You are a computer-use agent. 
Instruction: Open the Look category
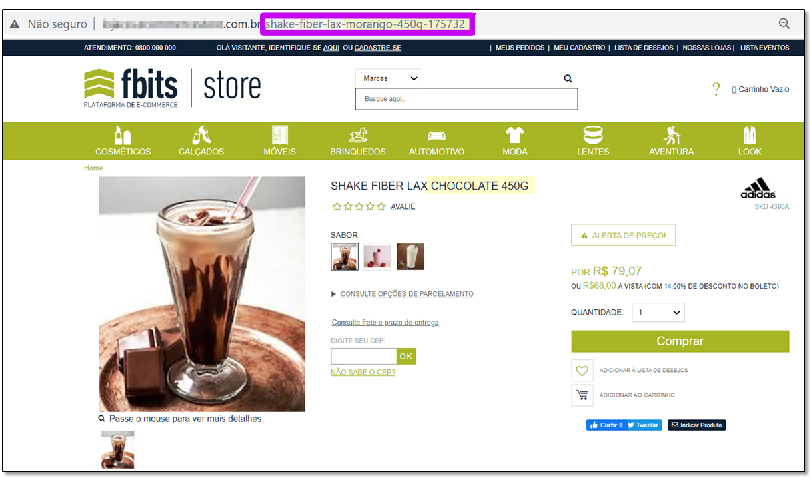pyautogui.click(x=749, y=141)
